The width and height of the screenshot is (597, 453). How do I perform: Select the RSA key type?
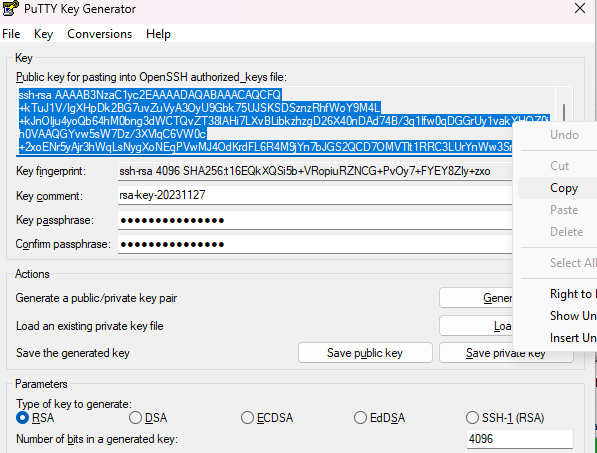point(35,418)
